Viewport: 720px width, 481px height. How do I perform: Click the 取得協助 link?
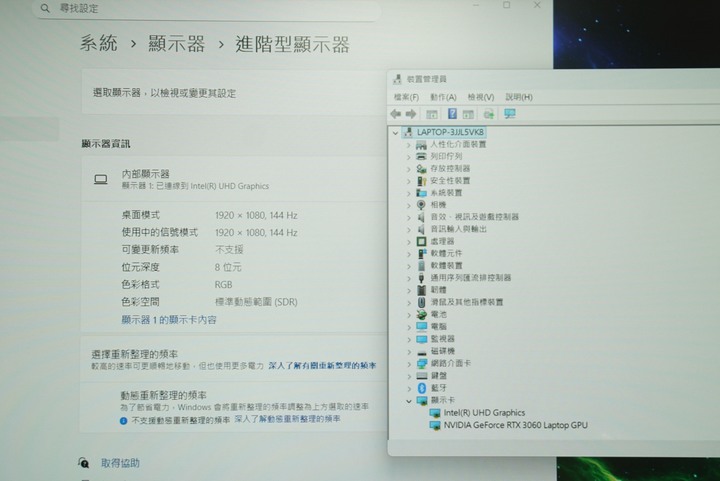120,463
